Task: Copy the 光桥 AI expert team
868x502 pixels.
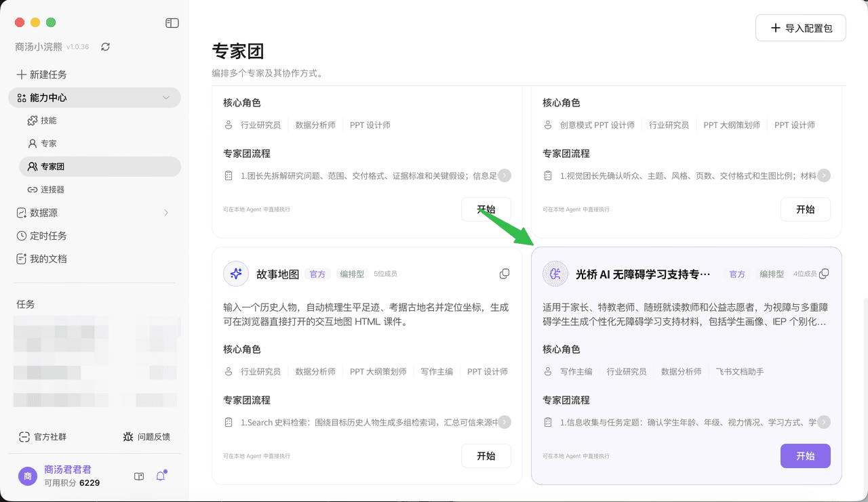Action: pos(824,274)
